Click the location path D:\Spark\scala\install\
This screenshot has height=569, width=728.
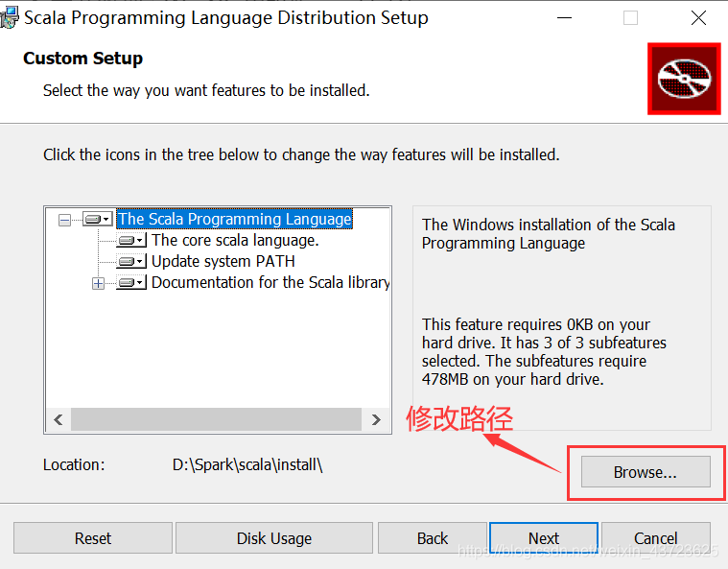click(x=247, y=464)
